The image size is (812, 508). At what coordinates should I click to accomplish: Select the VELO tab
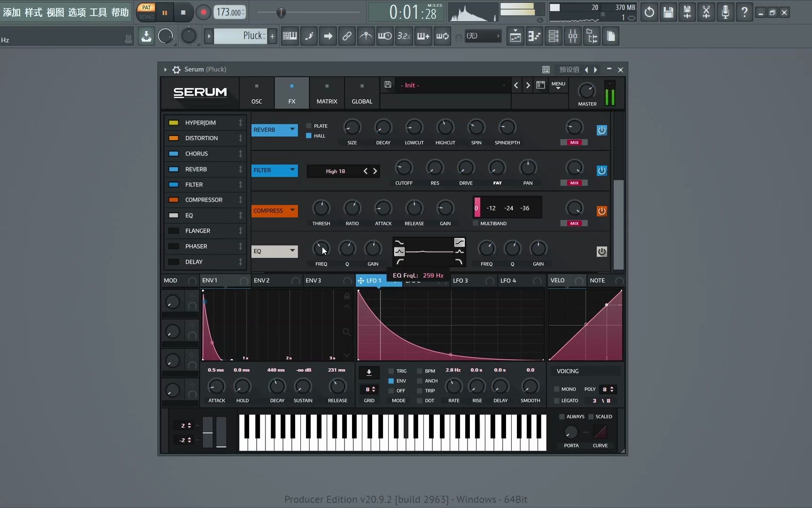[x=567, y=281]
